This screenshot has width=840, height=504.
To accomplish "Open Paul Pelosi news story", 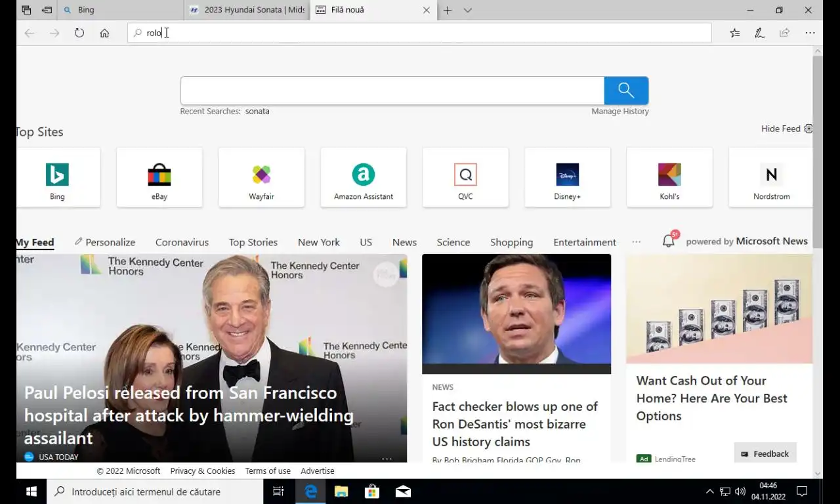I will click(211, 358).
